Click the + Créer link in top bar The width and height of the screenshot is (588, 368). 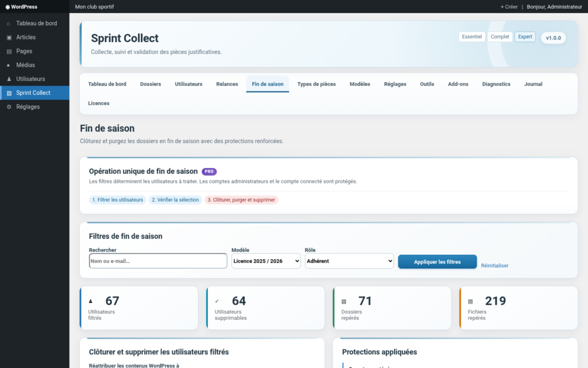[x=509, y=7]
